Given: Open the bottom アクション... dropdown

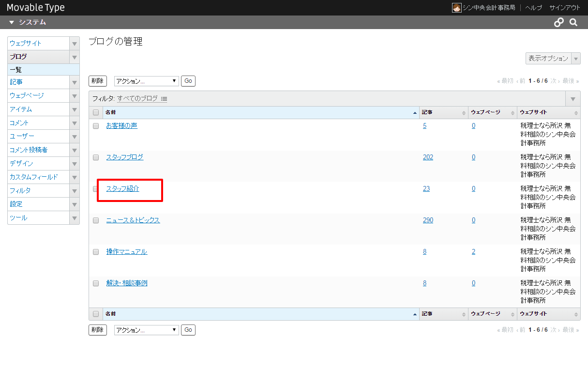Looking at the screenshot, I should click(x=147, y=330).
